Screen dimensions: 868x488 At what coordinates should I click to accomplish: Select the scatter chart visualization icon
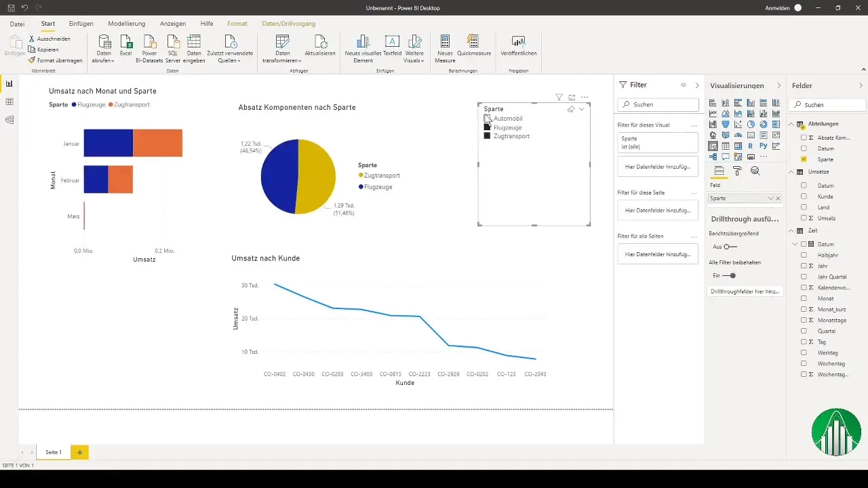pyautogui.click(x=738, y=124)
